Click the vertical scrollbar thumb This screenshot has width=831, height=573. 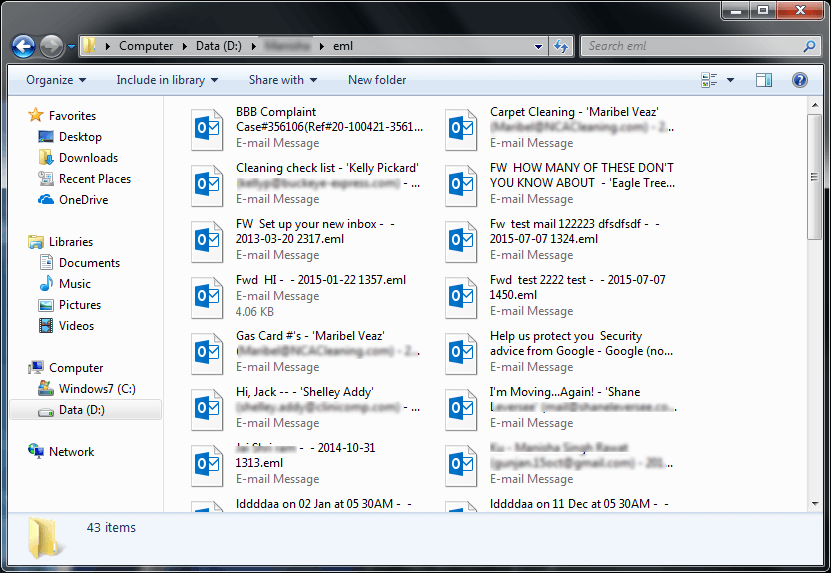(815, 177)
